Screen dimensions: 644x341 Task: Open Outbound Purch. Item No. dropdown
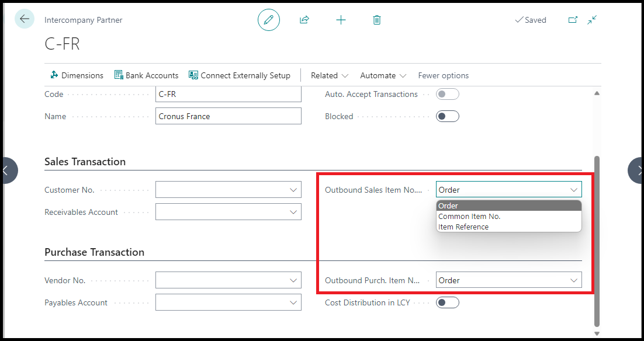[x=509, y=280]
